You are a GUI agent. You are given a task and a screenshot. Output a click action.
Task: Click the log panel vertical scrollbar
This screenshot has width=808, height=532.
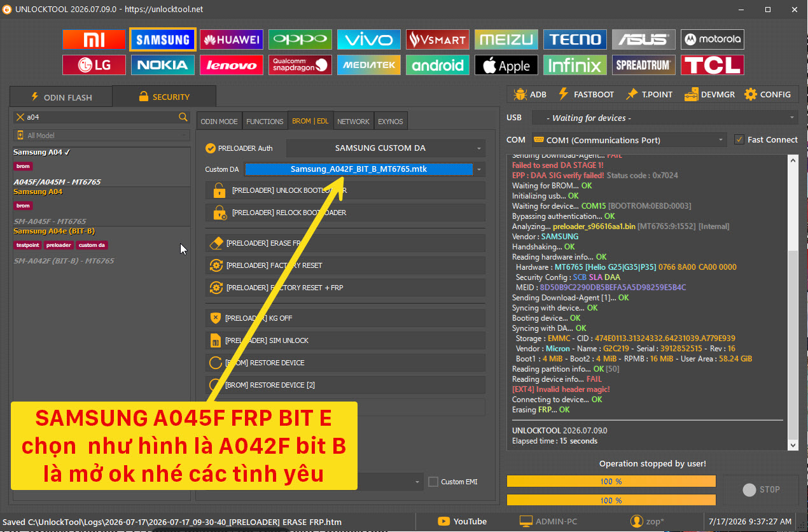793,303
